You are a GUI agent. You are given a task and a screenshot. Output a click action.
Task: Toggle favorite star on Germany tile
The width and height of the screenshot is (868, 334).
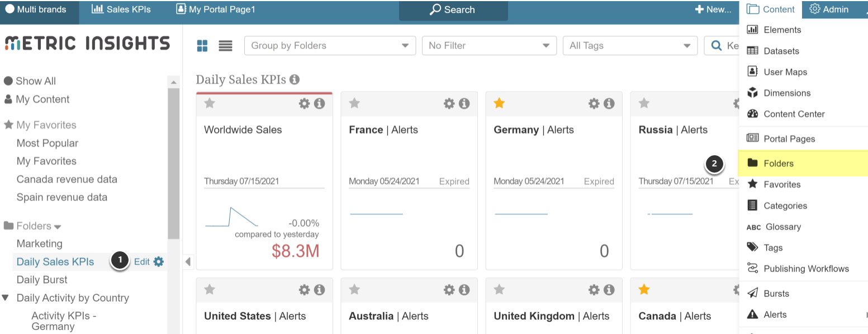tap(499, 103)
